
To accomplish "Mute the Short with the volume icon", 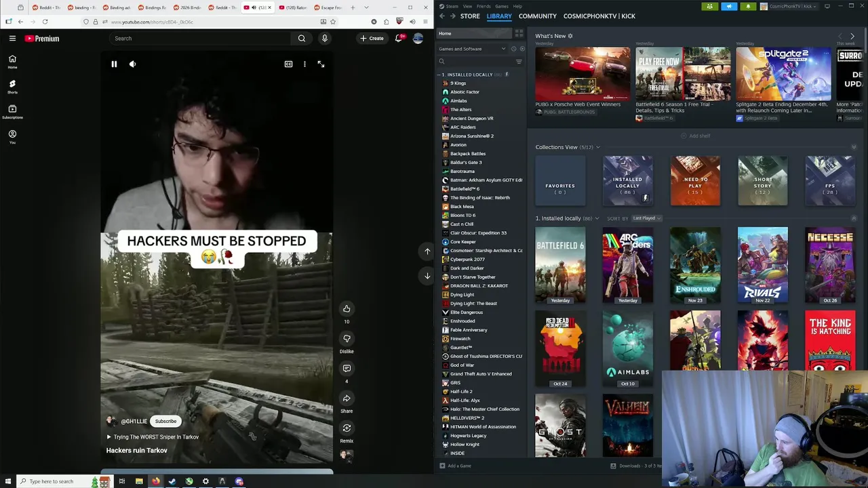I will (132, 64).
